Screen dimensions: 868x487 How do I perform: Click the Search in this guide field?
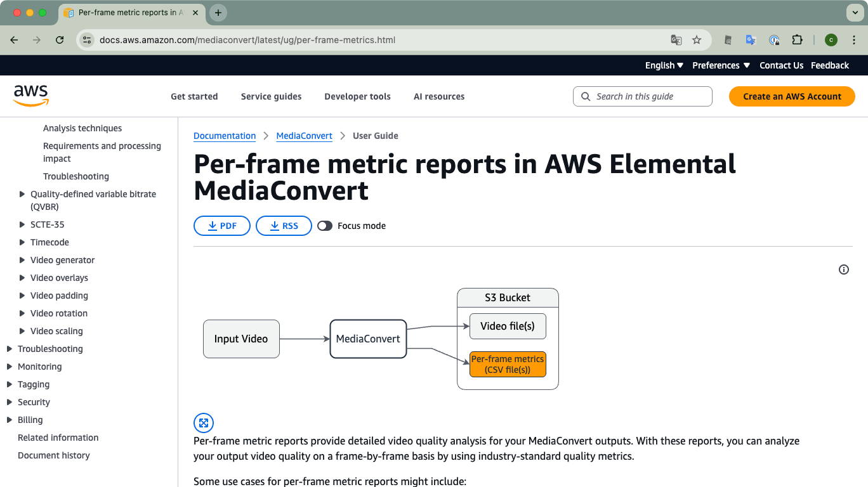pyautogui.click(x=643, y=96)
